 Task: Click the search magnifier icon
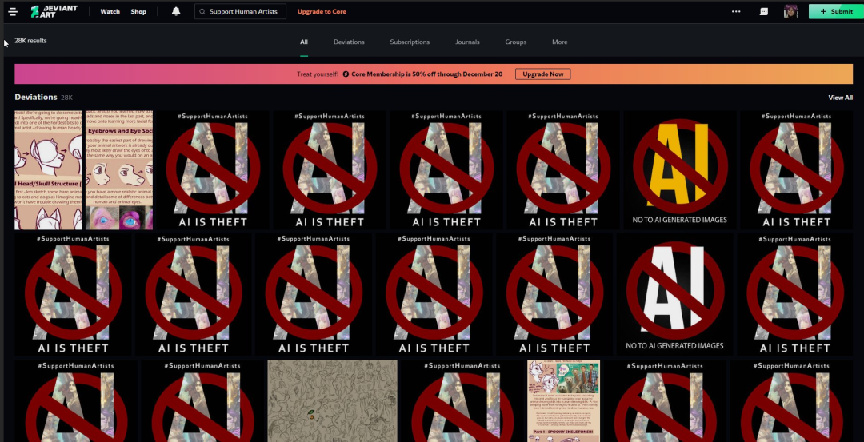pyautogui.click(x=202, y=12)
